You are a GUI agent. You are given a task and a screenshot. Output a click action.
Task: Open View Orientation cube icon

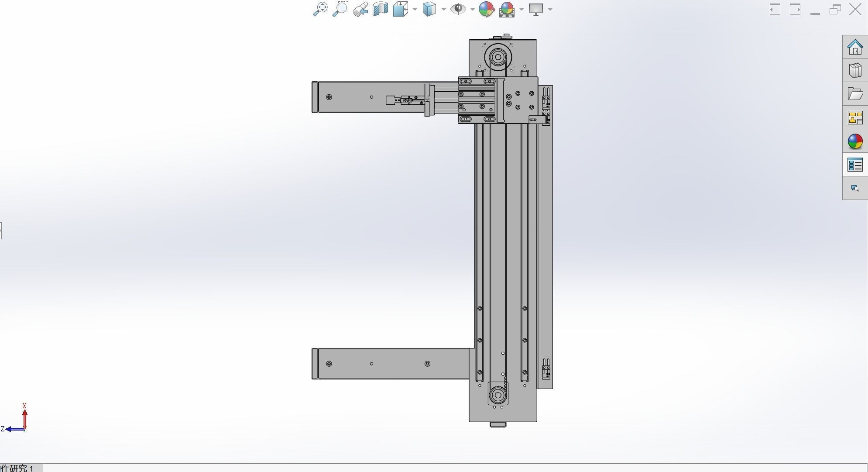click(x=400, y=9)
